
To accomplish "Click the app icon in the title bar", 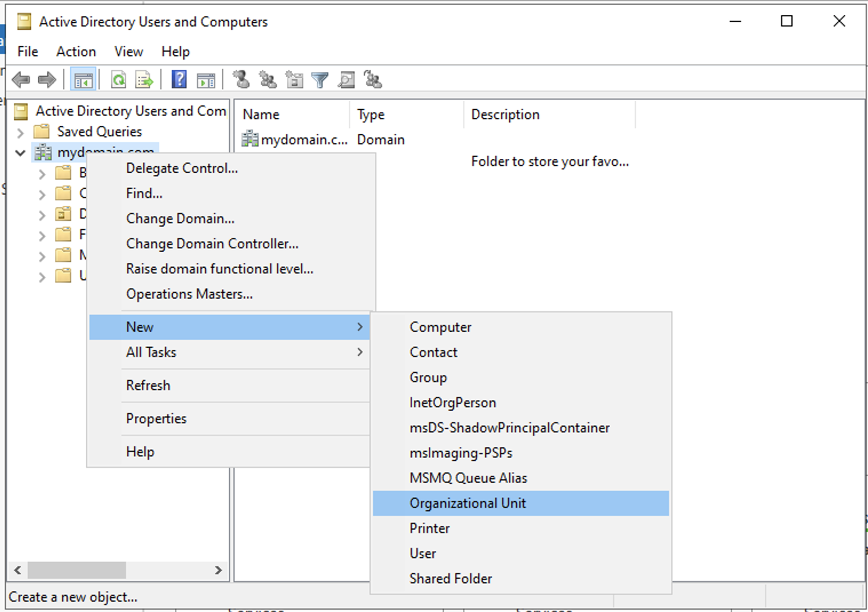I will coord(24,22).
